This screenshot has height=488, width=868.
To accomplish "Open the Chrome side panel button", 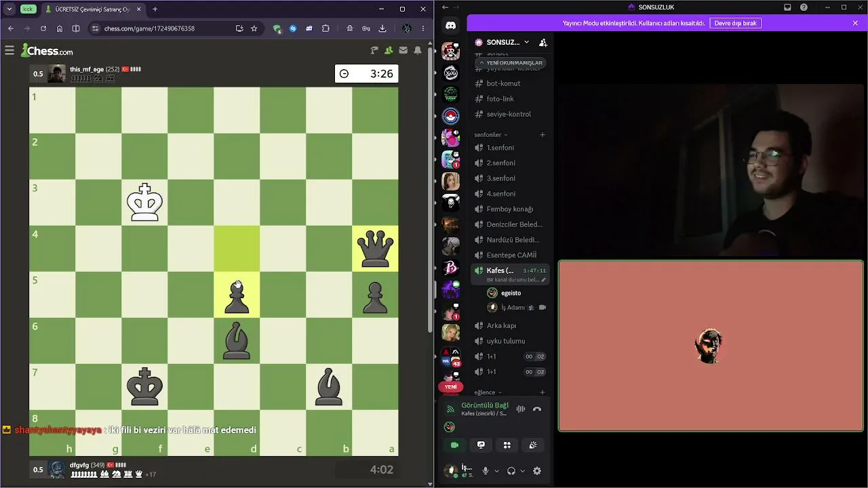I will click(76, 28).
